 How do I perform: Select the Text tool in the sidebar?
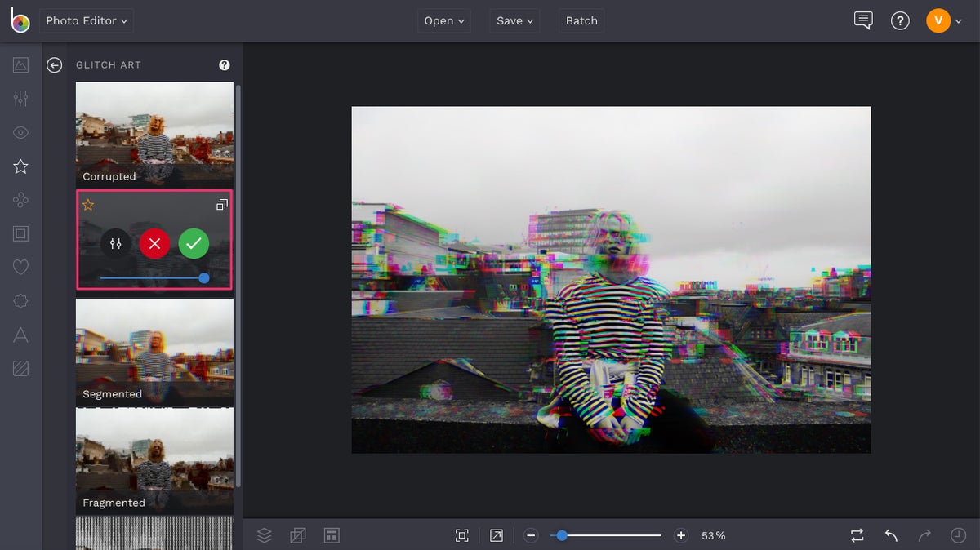20,335
